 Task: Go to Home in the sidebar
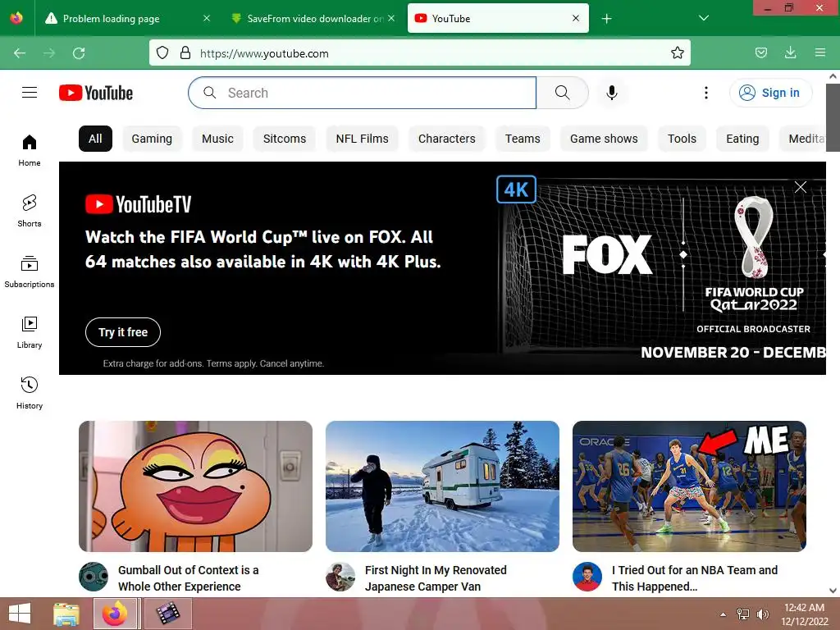tap(30, 151)
